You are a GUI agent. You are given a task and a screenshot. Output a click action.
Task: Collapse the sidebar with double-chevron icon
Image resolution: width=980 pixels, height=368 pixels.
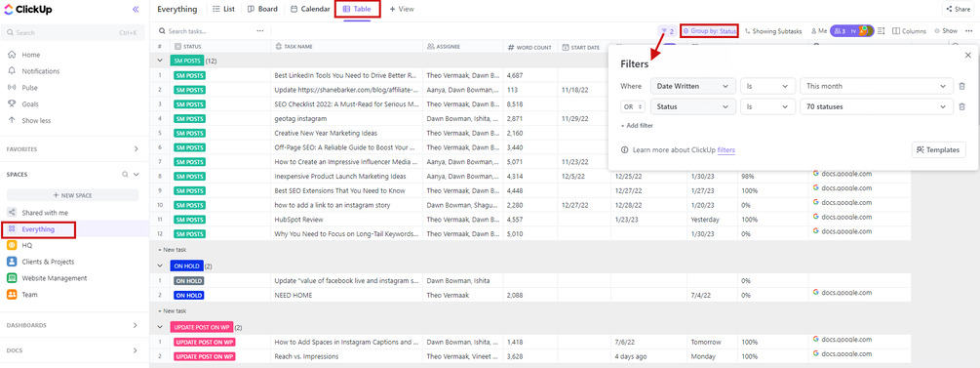[136, 10]
